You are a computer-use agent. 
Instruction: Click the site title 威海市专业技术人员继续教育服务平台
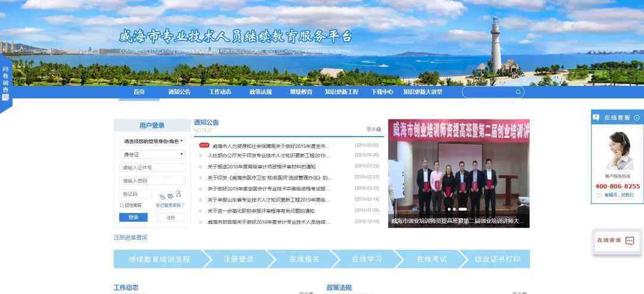(x=236, y=36)
